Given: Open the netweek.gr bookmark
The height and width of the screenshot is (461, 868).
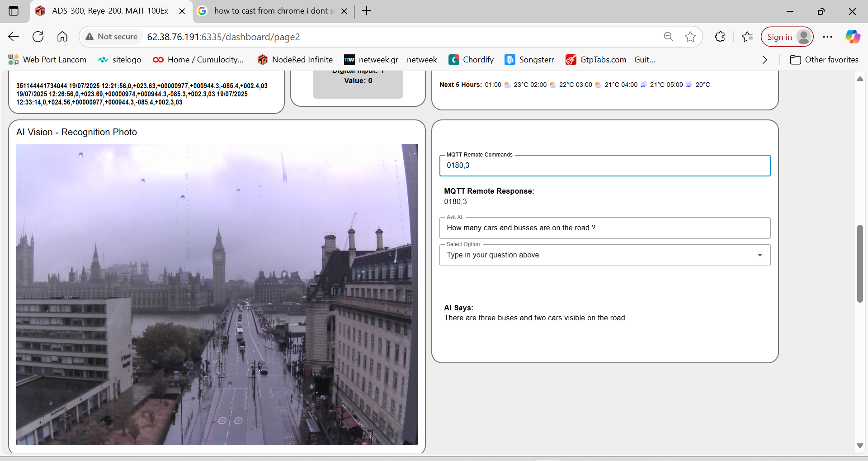Looking at the screenshot, I should (391, 60).
